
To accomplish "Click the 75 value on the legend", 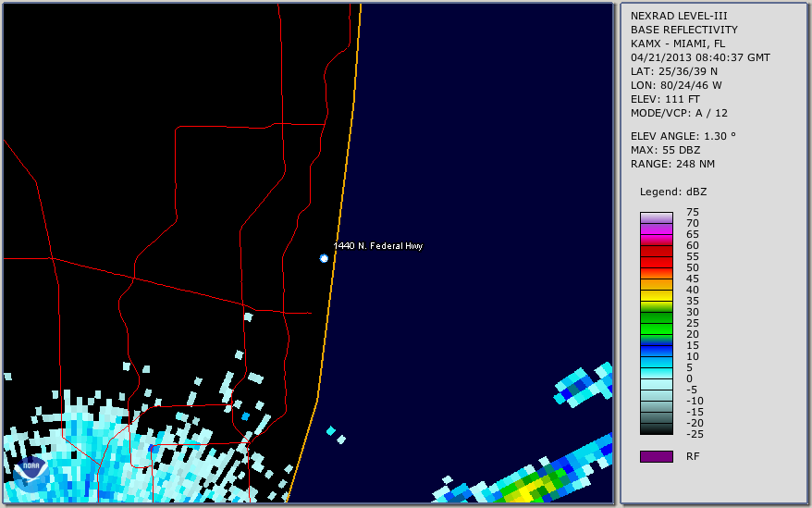I will 693,212.
